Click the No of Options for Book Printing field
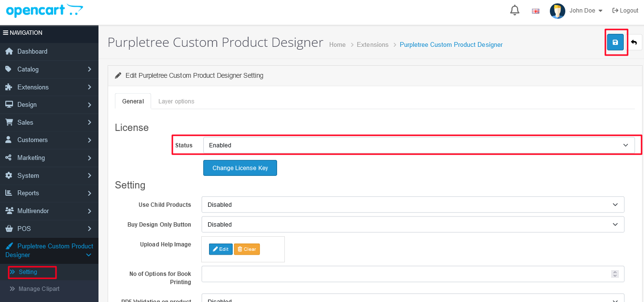The height and width of the screenshot is (302, 644). coord(413,273)
